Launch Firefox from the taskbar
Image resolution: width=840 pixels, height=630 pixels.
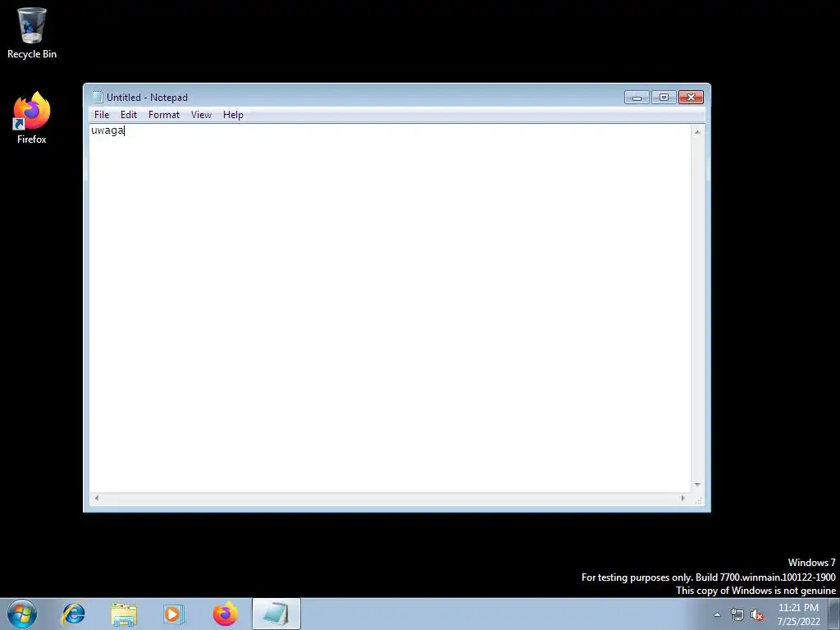(225, 614)
